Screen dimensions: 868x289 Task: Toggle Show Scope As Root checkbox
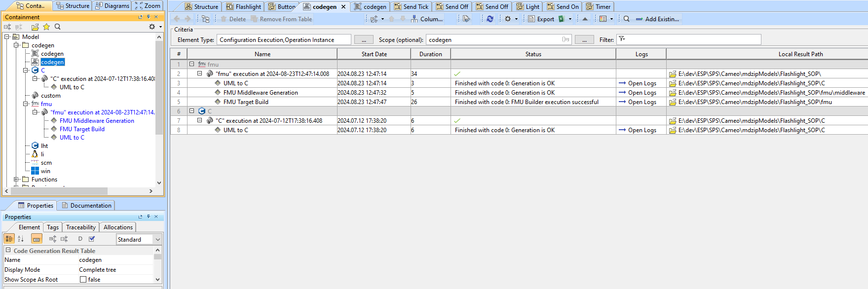coord(83,279)
